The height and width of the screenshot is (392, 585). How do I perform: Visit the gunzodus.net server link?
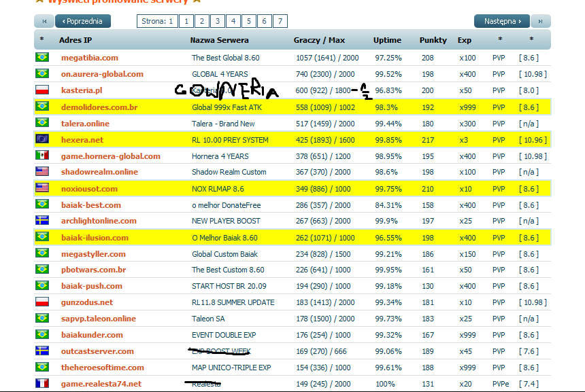(x=86, y=302)
